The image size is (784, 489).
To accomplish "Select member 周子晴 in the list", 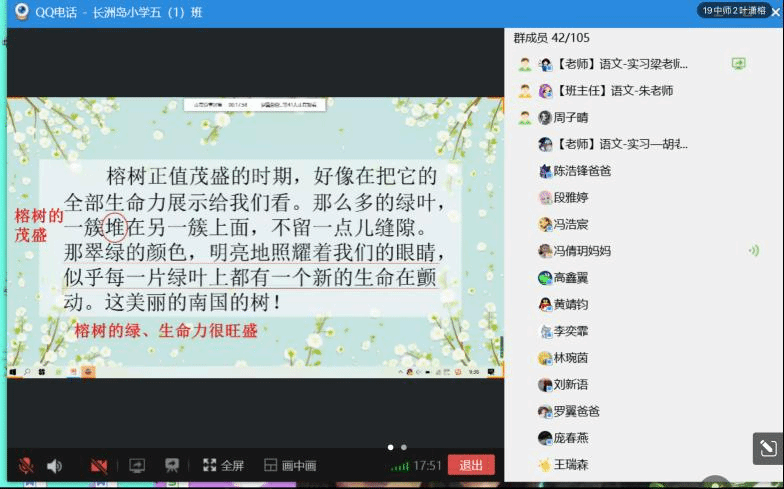I will coord(571,117).
